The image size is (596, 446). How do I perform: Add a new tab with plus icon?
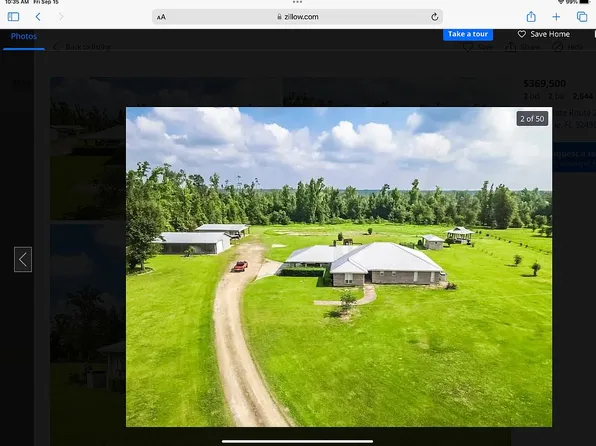pyautogui.click(x=556, y=17)
